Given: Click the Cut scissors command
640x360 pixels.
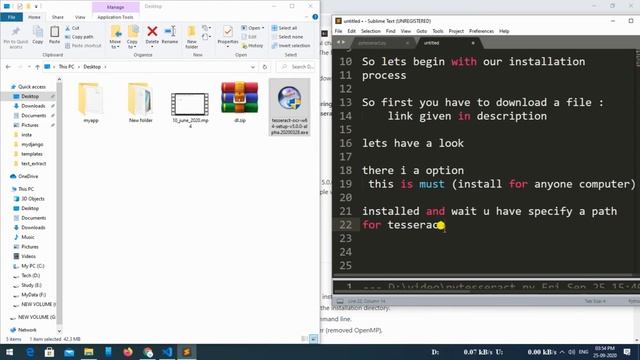Looking at the screenshot, I should click(x=72, y=28).
